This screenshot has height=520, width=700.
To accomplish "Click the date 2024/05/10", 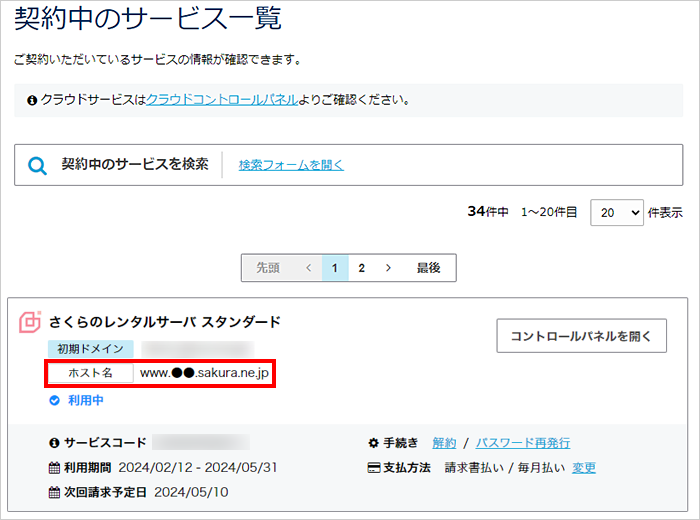I will pos(191,492).
